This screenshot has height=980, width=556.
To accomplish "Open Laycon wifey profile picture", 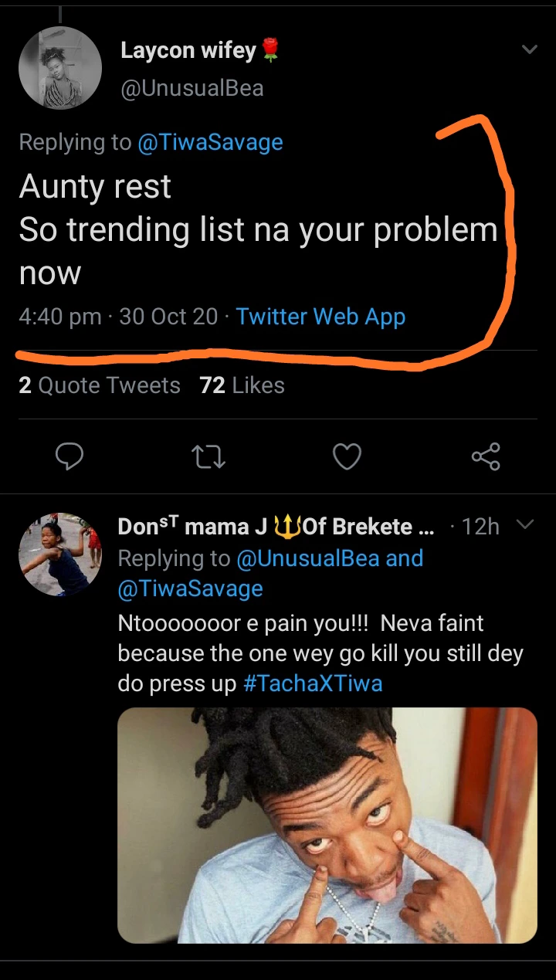I will (x=60, y=68).
